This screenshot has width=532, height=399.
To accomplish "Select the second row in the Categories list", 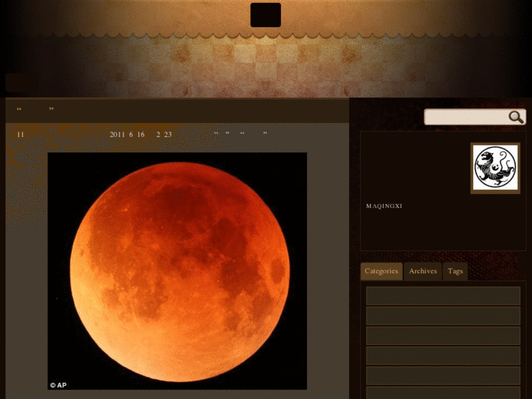I will point(443,316).
